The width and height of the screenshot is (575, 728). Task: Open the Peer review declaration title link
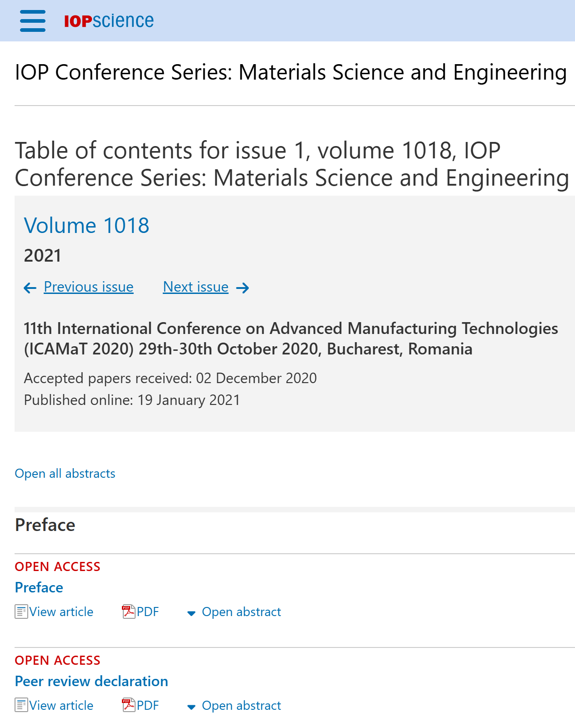click(91, 681)
